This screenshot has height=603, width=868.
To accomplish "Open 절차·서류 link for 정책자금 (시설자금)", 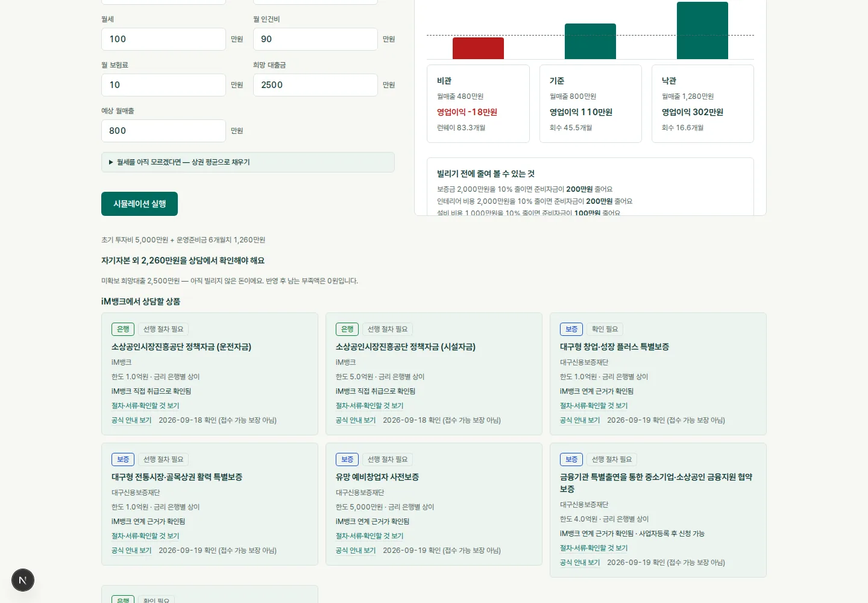I will pyautogui.click(x=370, y=406).
